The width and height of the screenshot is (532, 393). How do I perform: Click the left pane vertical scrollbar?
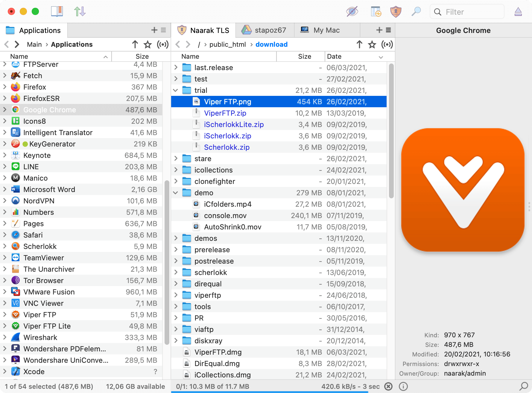click(x=167, y=262)
